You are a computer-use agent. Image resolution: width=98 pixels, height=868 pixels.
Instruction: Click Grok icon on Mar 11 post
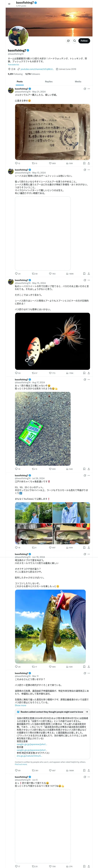point(84,673)
